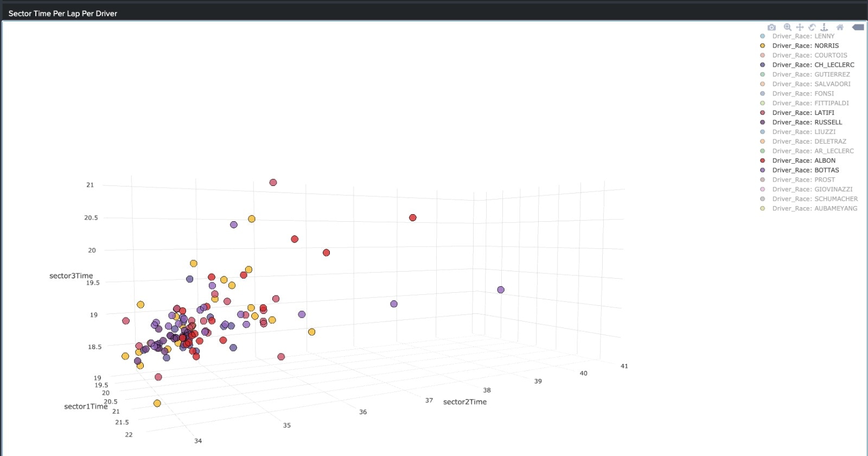Click the CH_LECLERC legend color marker
868x456 pixels.
click(762, 65)
